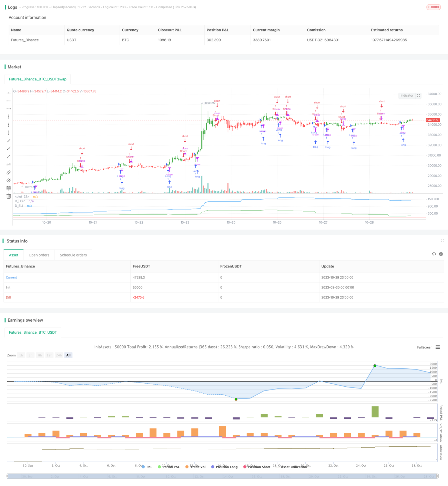This screenshot has width=448, height=486.
Task: Click the Current margin value 3389.7601
Action: coord(262,40)
